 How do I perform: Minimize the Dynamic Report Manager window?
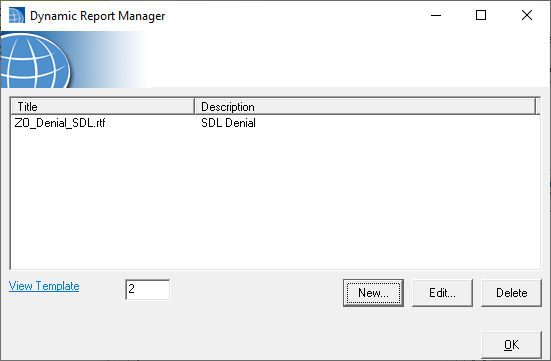pos(436,15)
